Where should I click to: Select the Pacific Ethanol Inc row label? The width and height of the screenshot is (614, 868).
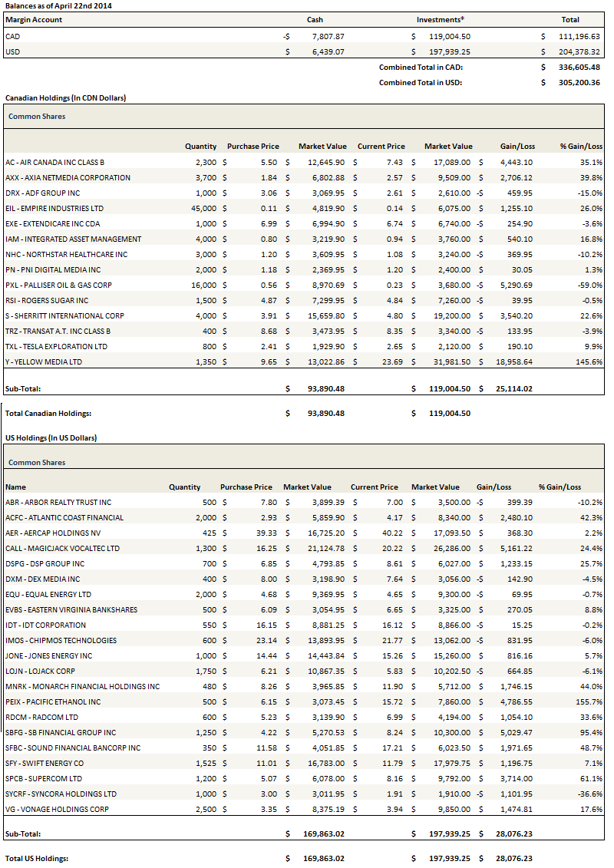click(x=53, y=701)
